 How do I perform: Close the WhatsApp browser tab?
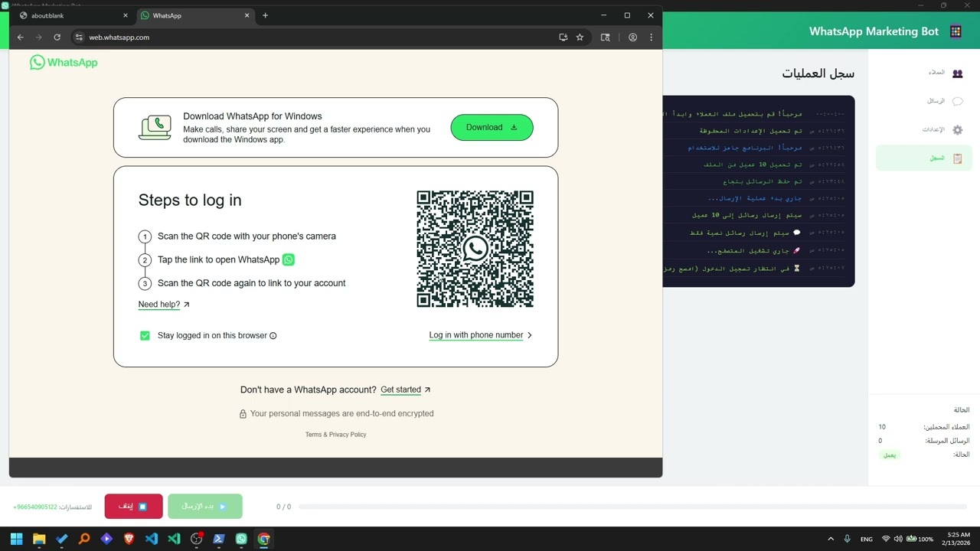[x=247, y=15]
